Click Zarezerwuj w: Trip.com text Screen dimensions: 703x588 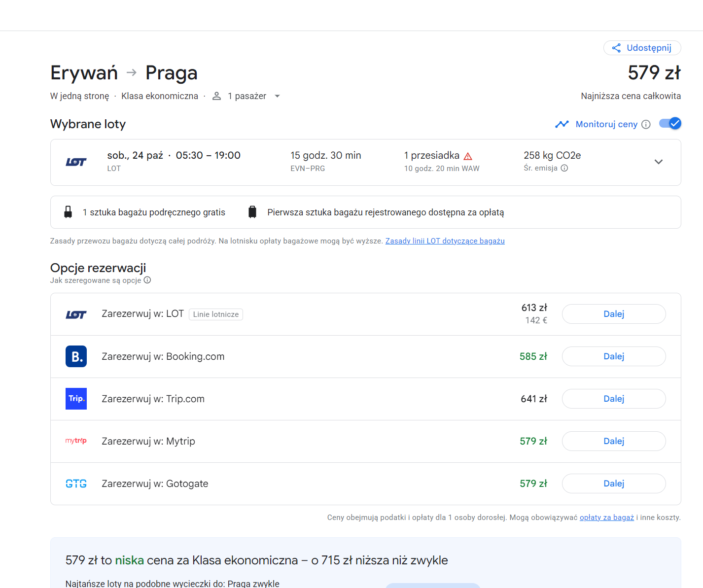(x=153, y=399)
